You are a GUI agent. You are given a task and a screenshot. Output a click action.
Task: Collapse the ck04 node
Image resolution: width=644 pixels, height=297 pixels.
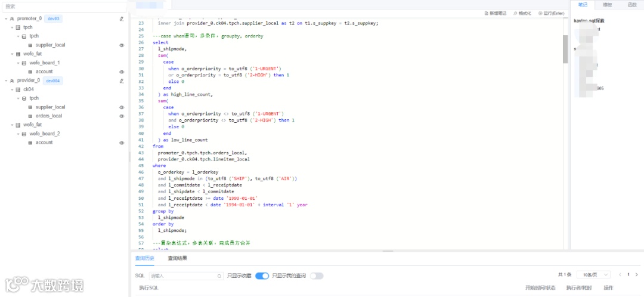click(x=12, y=89)
